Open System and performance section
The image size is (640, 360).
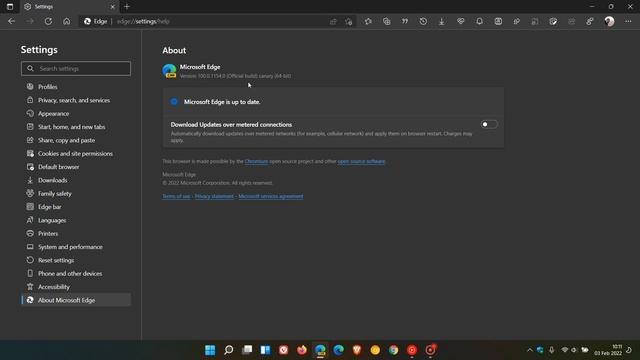(76, 247)
